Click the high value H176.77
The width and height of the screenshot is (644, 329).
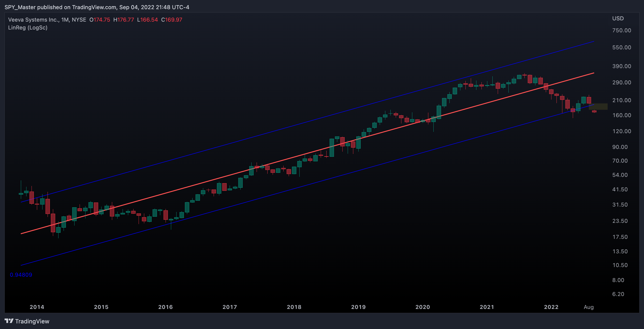tap(124, 20)
